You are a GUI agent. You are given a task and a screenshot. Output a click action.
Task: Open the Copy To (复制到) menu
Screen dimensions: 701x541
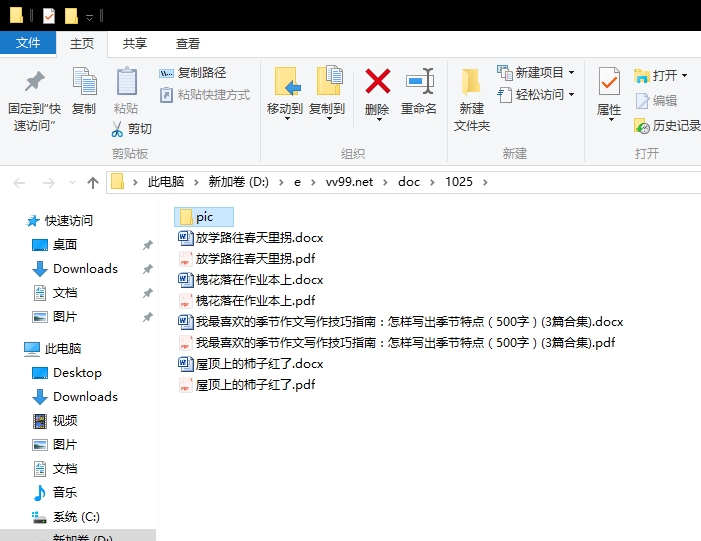coord(327,94)
